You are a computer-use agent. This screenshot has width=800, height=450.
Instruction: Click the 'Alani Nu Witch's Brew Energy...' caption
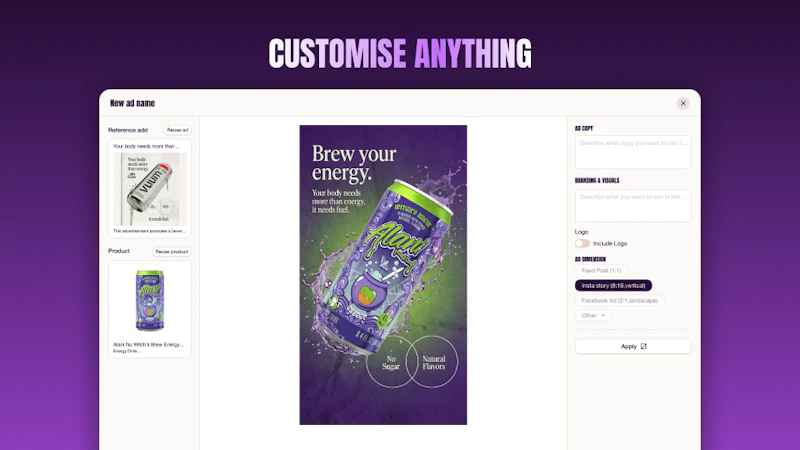tap(148, 344)
